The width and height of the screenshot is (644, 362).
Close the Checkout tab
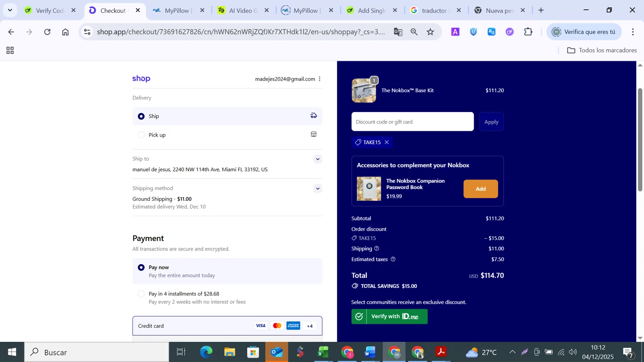pos(138,10)
